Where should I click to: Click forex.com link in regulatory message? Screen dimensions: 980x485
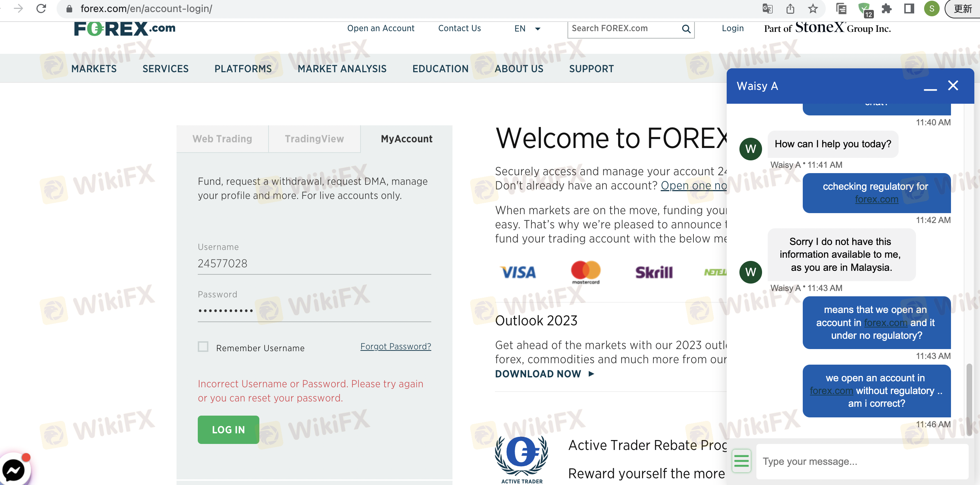[877, 199]
